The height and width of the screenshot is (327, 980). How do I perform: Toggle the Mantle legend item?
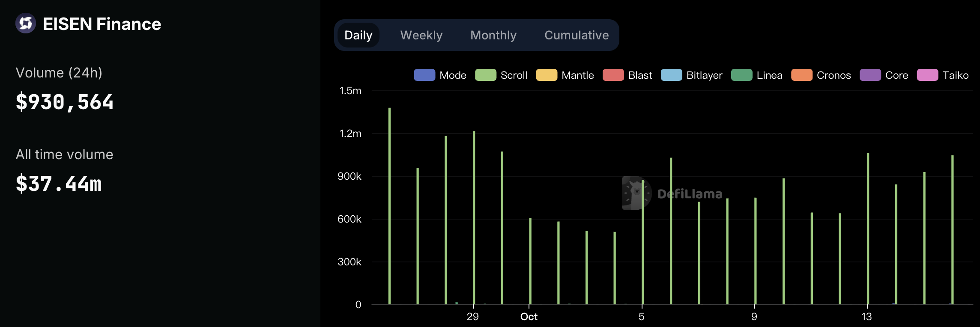565,75
